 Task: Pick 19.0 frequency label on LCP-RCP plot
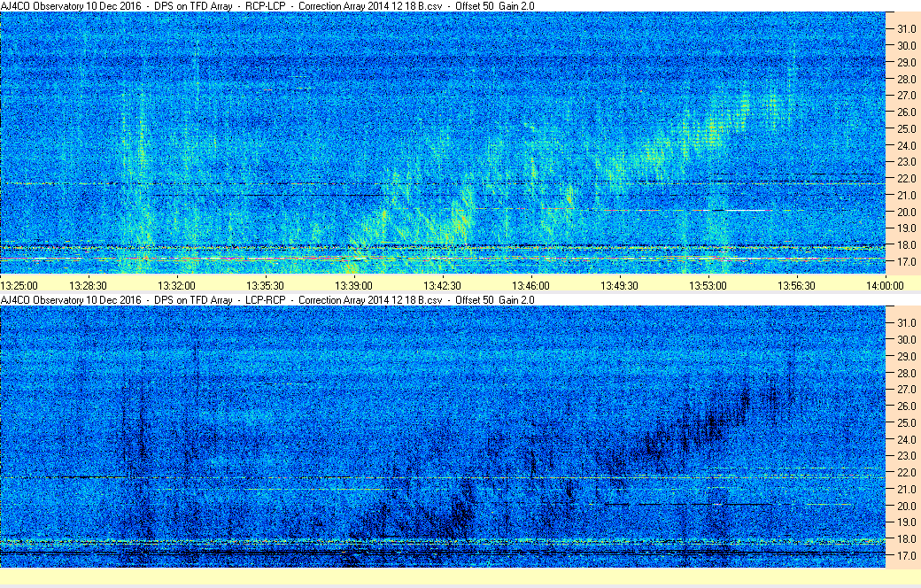point(906,522)
